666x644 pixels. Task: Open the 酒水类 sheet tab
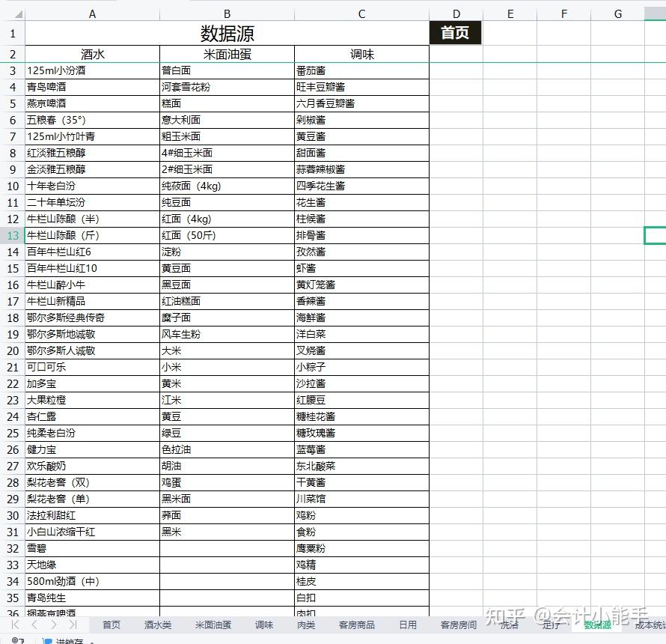158,625
